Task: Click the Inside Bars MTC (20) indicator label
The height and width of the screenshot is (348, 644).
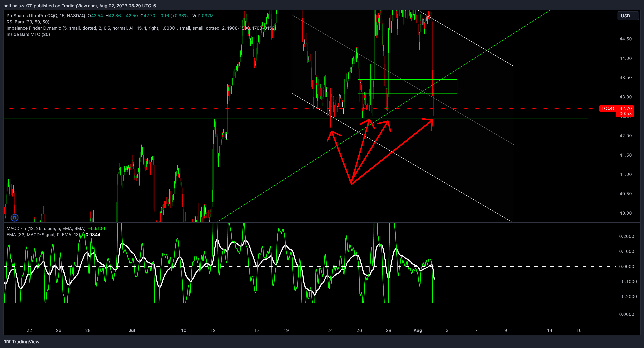Action: 28,34
